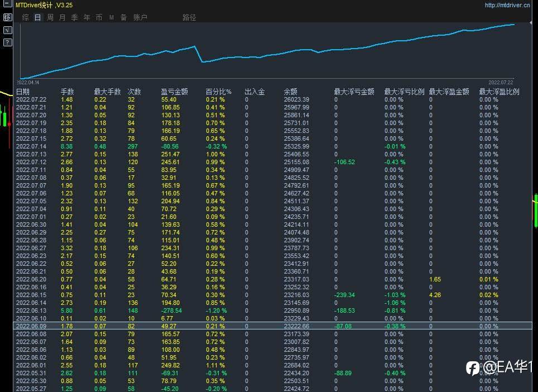Click the 日期 column header
The height and width of the screenshot is (392, 538).
coord(23,92)
